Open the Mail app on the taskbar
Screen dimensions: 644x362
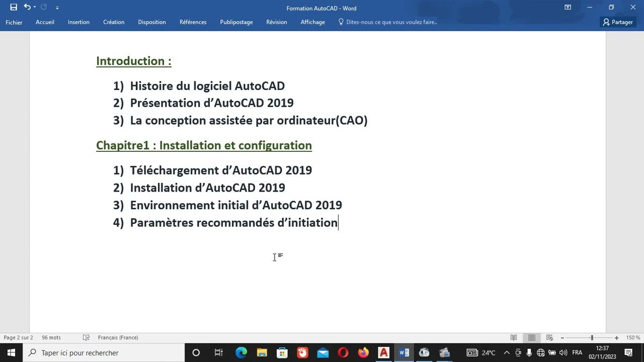pos(323,353)
